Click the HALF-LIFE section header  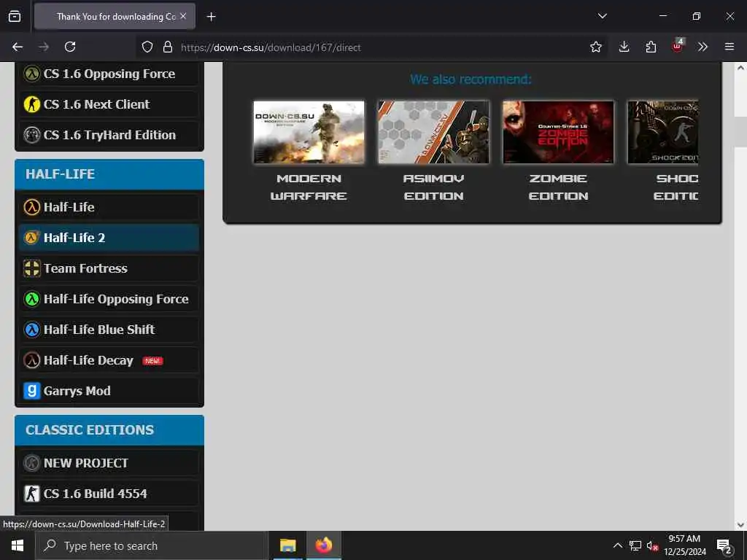pyautogui.click(x=109, y=174)
